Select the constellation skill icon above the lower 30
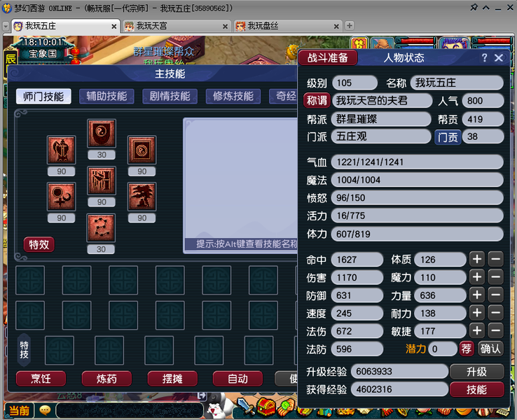Image resolution: width=517 pixels, height=420 pixels. [x=101, y=227]
